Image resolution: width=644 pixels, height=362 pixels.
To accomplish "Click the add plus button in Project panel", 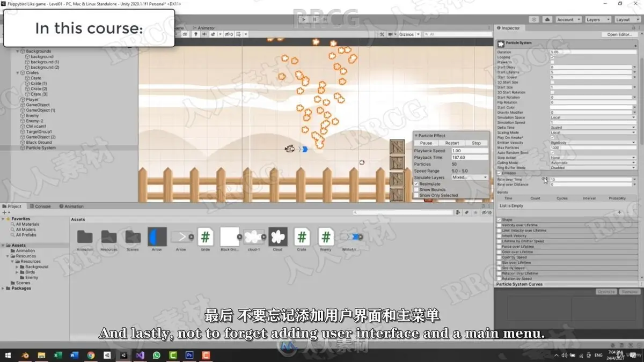I will point(5,213).
